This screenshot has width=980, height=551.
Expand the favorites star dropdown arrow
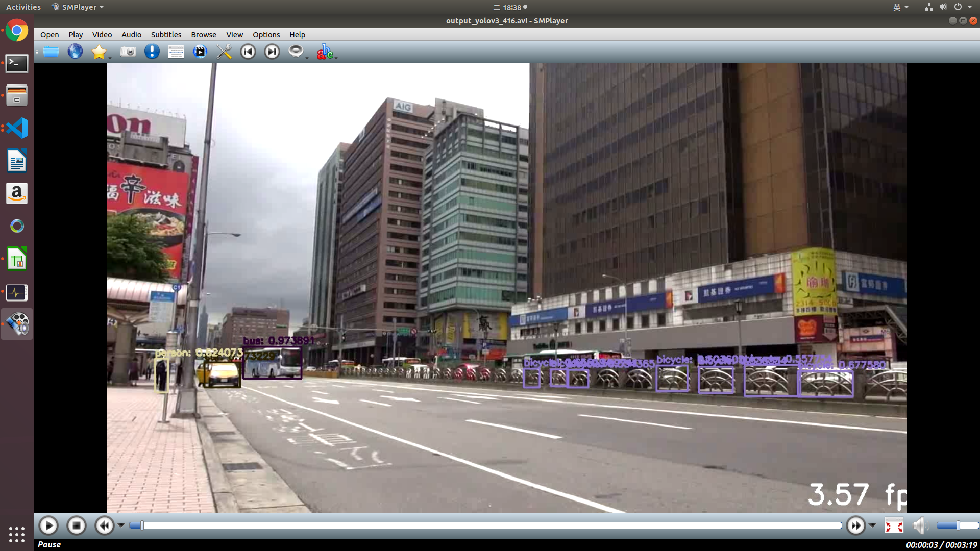pos(110,57)
